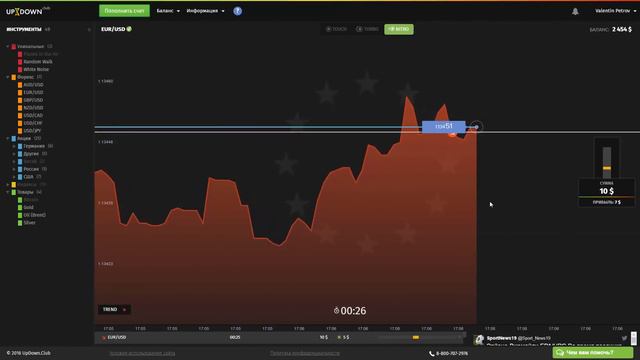Click the Twitter bird icon
Screen dimensions: 640x360
click(x=624, y=338)
